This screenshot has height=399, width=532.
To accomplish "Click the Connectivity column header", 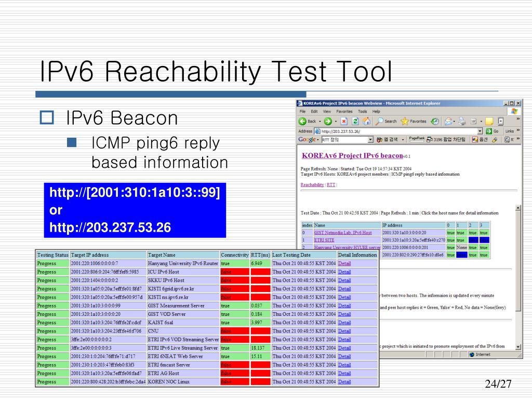I will point(234,255).
